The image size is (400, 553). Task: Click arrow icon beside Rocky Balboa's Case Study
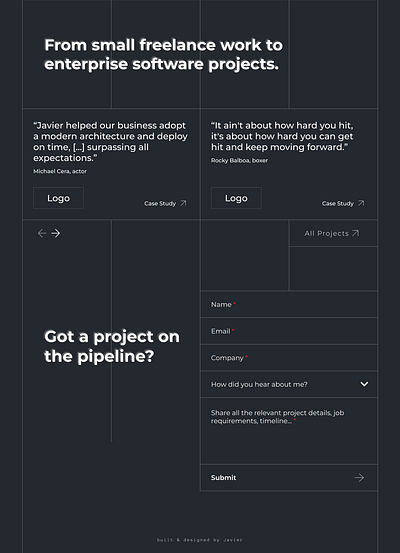pos(361,203)
